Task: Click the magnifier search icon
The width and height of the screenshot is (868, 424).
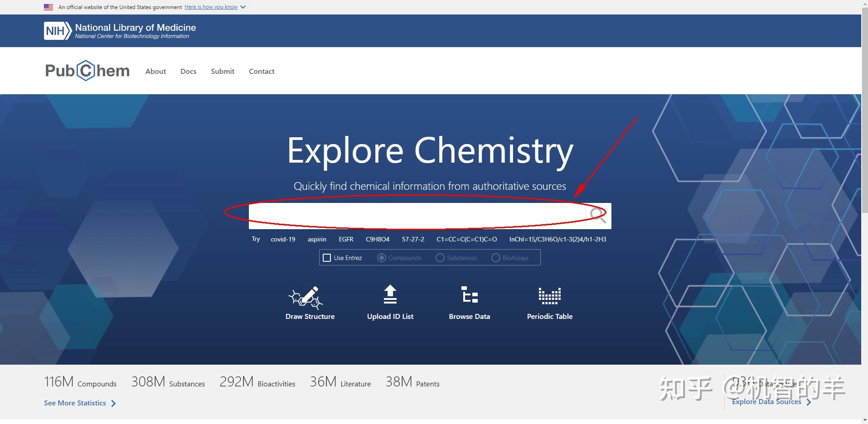Action: click(x=598, y=216)
